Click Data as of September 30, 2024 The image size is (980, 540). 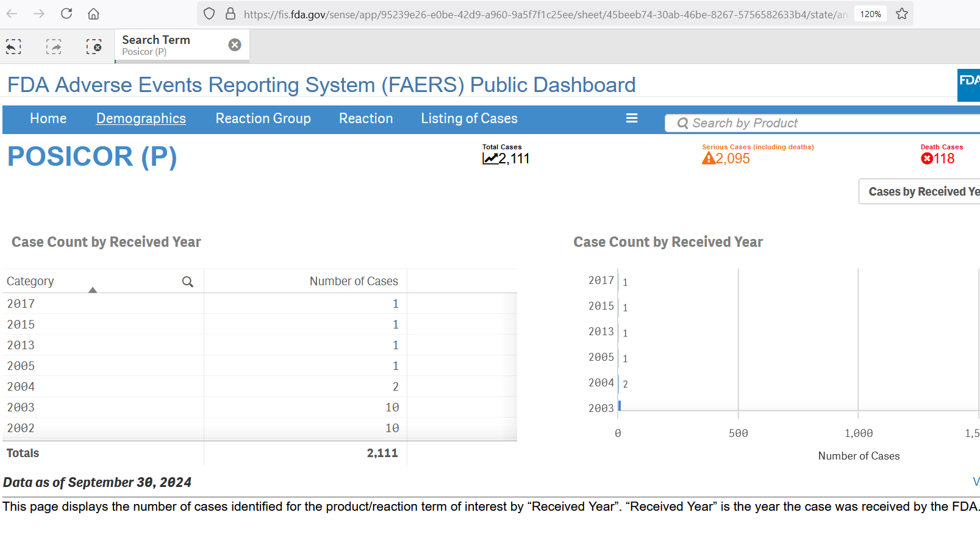(x=97, y=483)
